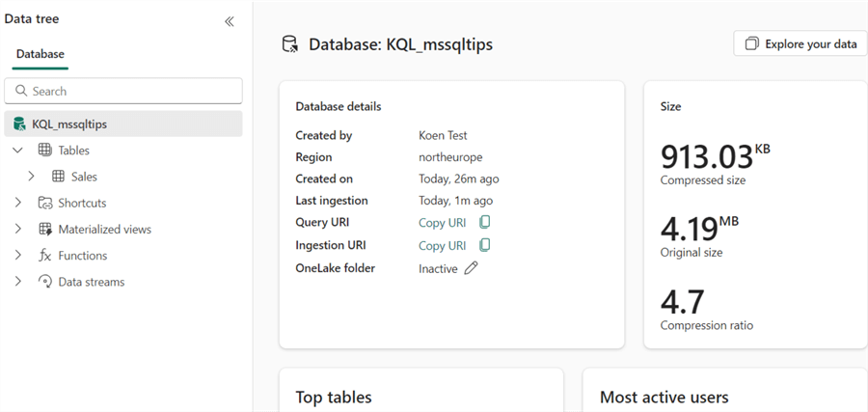The image size is (868, 412).
Task: Expand the Materialized views node
Action: click(x=17, y=230)
